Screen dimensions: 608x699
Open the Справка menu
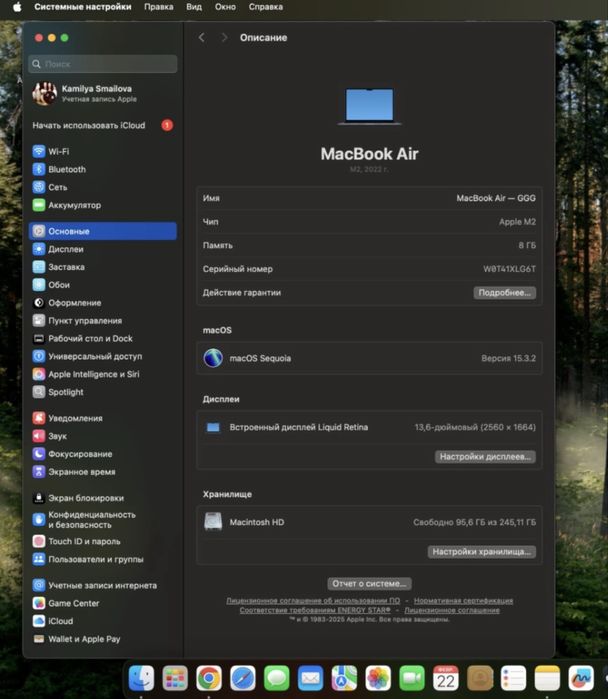click(x=266, y=7)
